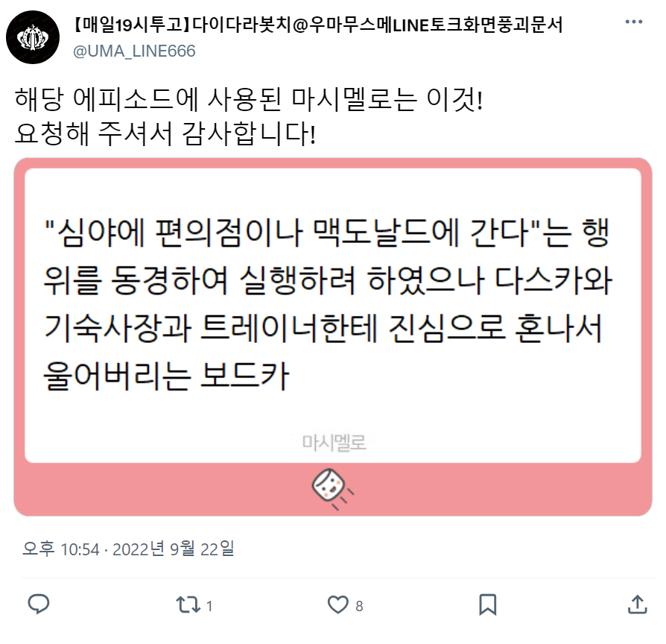
Task: Click the gray 마시멜로 label in the card
Action: coord(334,443)
